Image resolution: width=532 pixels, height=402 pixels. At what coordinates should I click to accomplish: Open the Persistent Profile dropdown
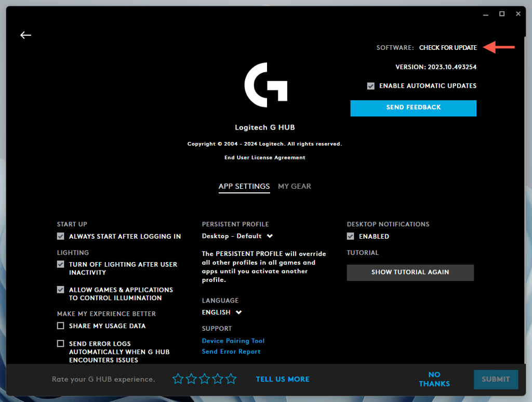tap(237, 236)
